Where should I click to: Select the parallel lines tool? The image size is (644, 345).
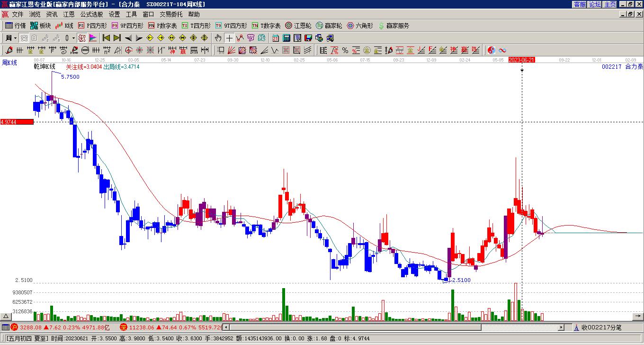pyautogui.click(x=307, y=50)
